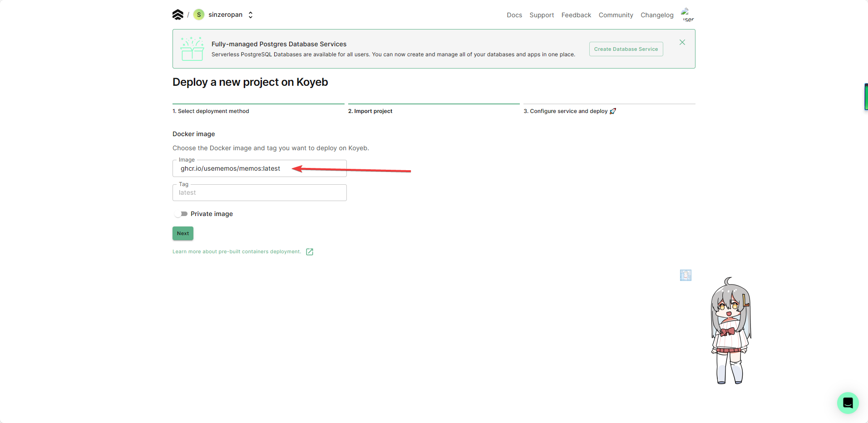Image resolution: width=868 pixels, height=423 pixels.
Task: Go to step 1 Select deployment method
Action: coord(211,111)
